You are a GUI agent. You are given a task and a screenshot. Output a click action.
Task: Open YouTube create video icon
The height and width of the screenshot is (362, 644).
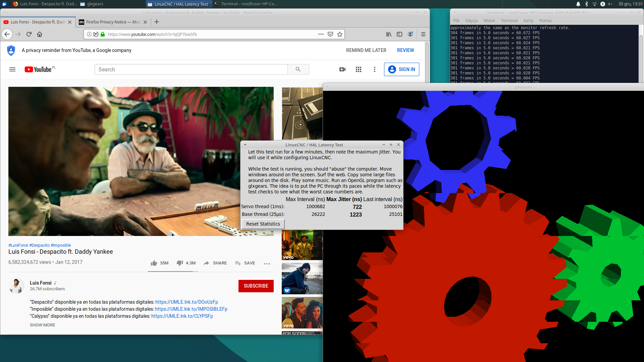pos(342,69)
